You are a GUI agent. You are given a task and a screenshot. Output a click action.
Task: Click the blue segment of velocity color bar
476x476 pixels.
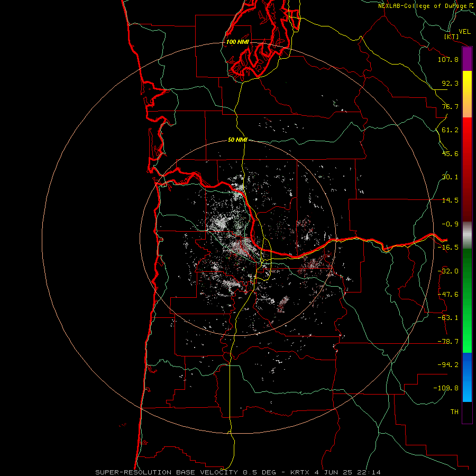(467, 377)
